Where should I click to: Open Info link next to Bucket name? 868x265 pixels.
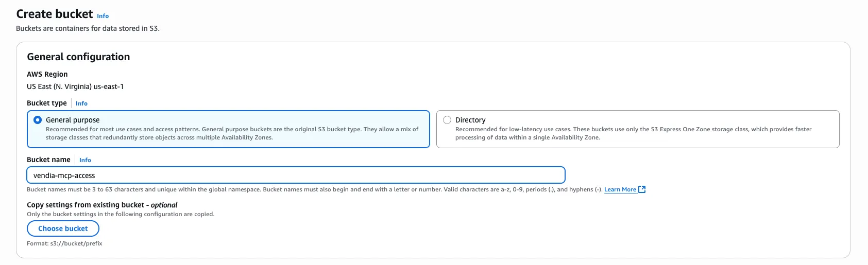(85, 160)
